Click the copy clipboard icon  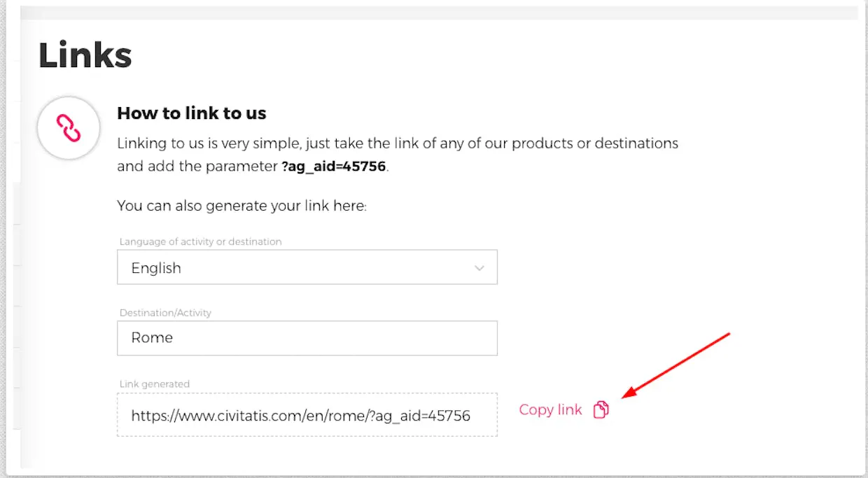coord(601,410)
